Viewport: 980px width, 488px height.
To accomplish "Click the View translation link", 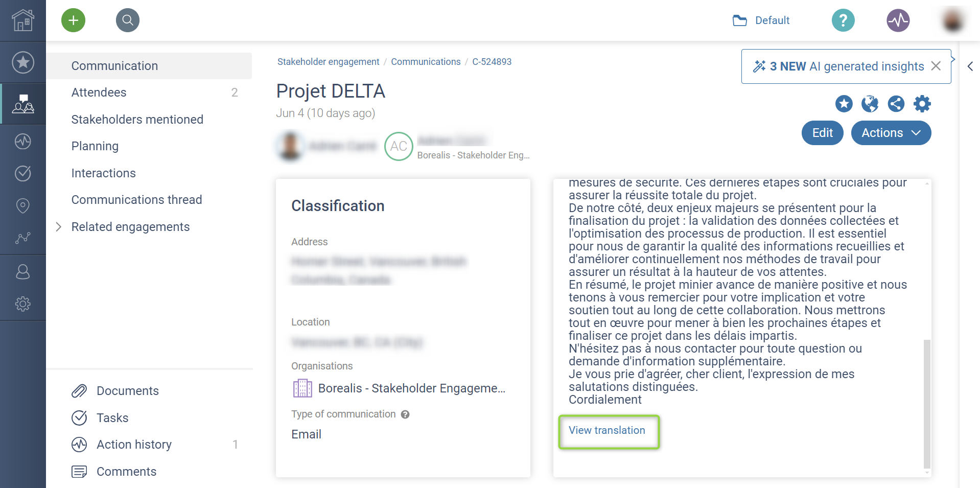I will coord(607,430).
